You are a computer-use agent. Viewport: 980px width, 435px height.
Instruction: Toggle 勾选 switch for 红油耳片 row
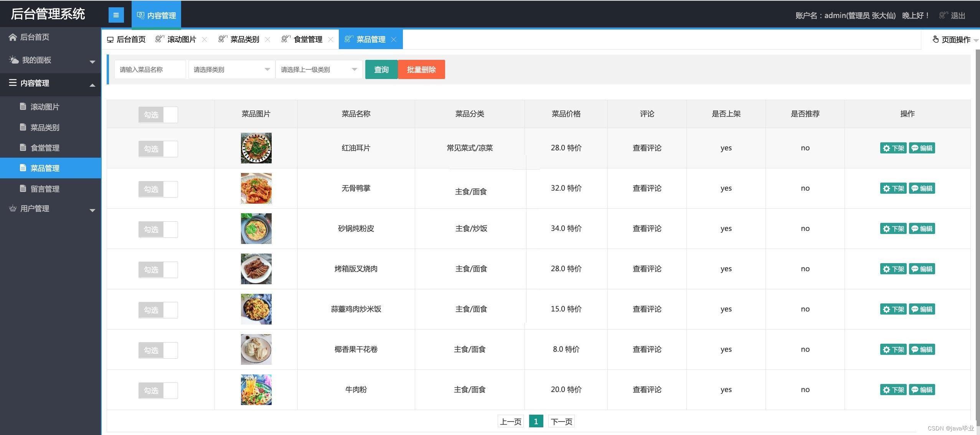[158, 149]
